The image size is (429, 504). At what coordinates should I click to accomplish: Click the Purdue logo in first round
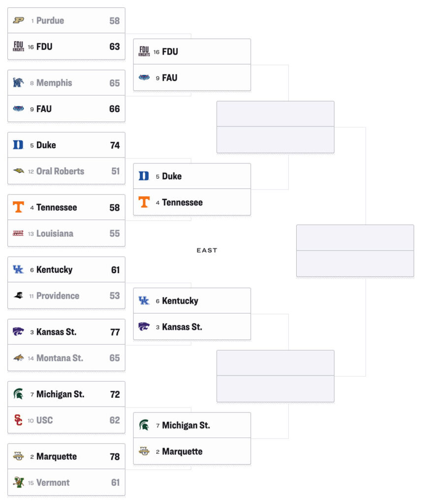[x=18, y=21]
